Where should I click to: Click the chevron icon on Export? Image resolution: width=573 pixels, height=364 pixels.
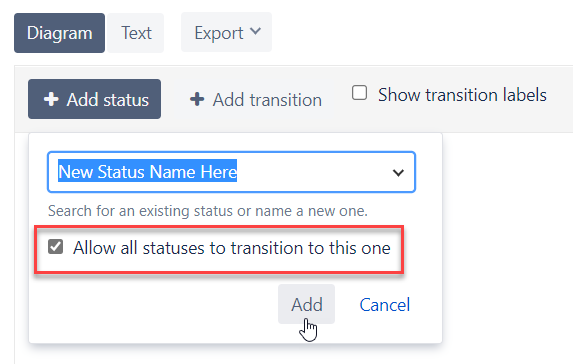[255, 31]
